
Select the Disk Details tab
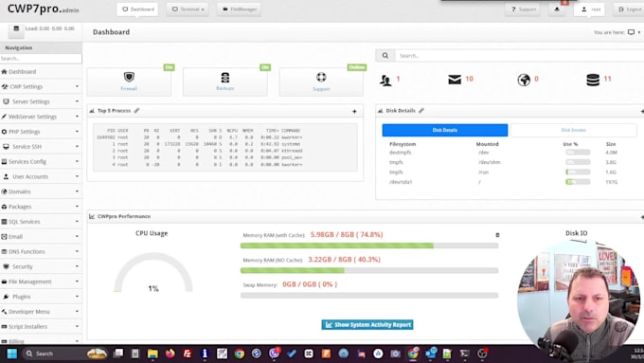point(445,130)
